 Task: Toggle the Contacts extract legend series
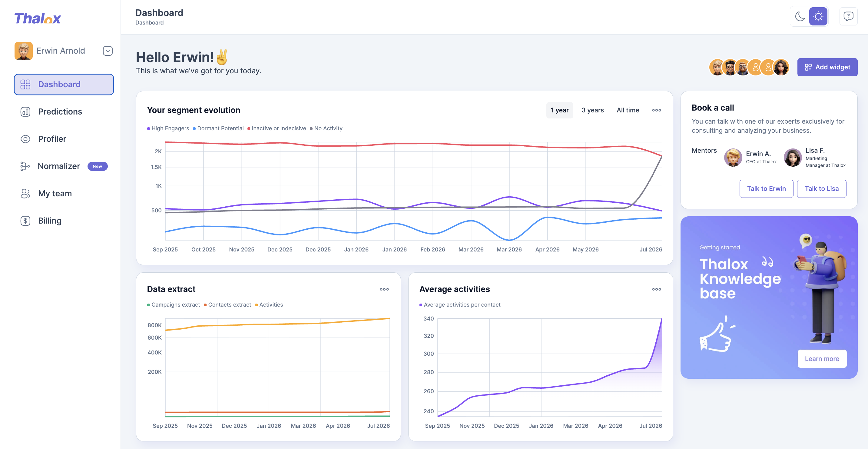[227, 305]
